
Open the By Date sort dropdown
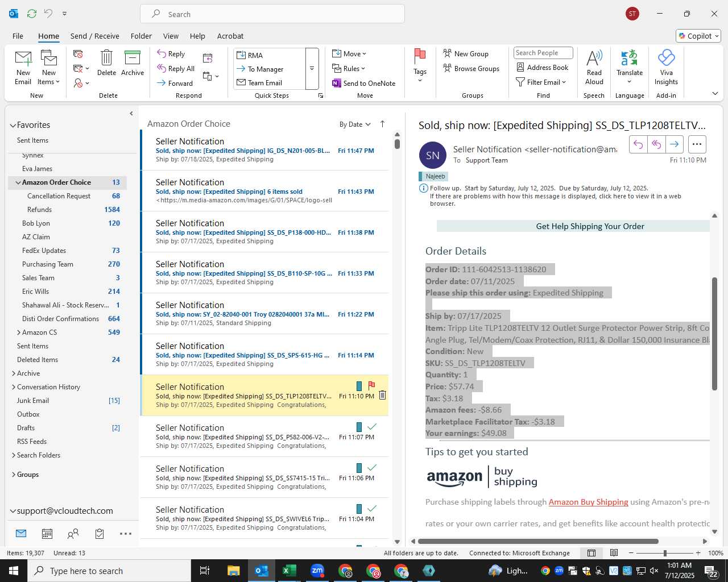click(x=355, y=124)
